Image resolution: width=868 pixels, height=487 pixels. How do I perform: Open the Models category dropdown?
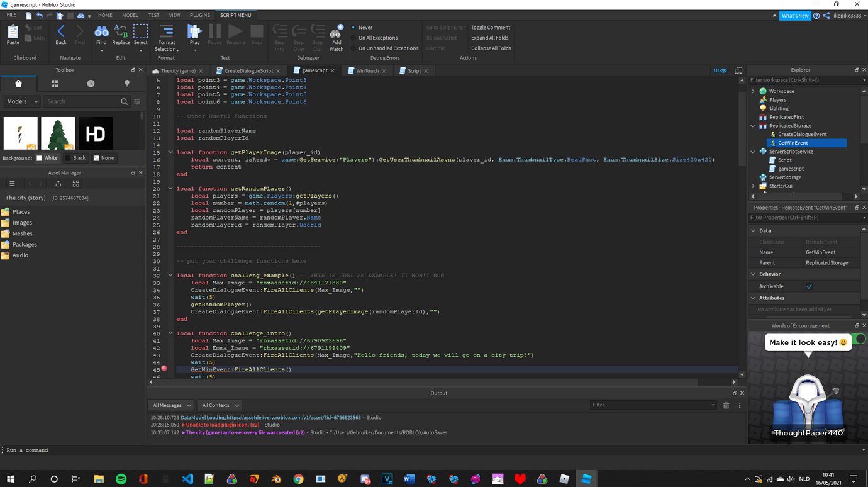(22, 101)
